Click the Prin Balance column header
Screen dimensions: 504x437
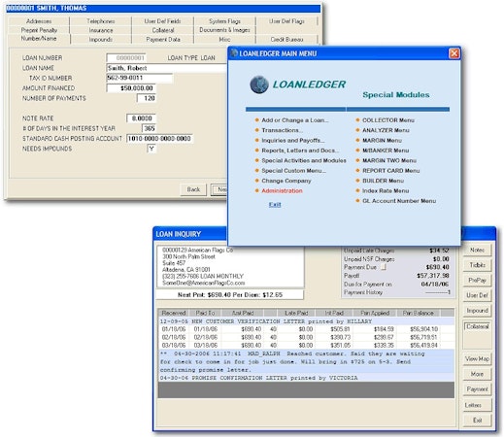418,313
